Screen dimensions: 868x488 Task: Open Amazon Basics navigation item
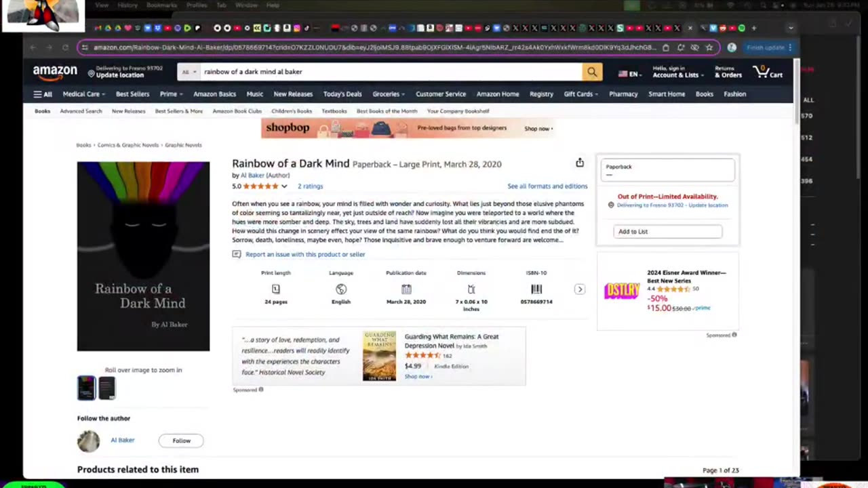click(x=214, y=94)
